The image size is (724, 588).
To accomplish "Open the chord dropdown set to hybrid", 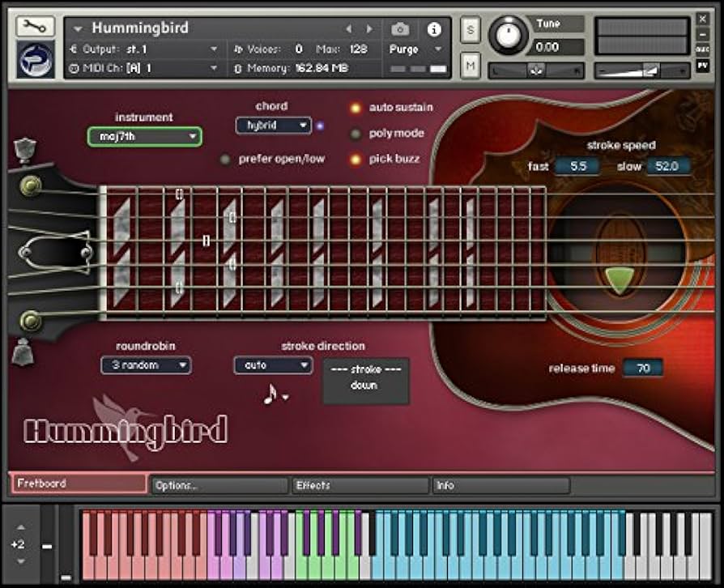I will click(x=272, y=126).
